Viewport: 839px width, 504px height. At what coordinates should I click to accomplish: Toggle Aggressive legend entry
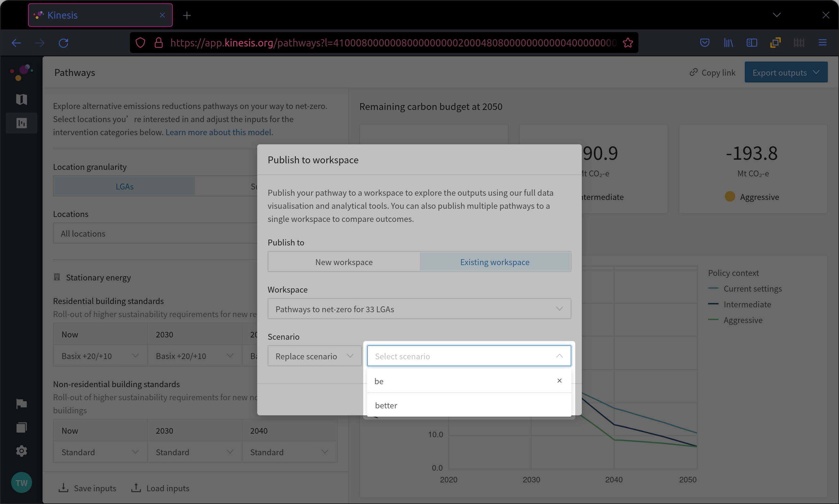pos(735,320)
